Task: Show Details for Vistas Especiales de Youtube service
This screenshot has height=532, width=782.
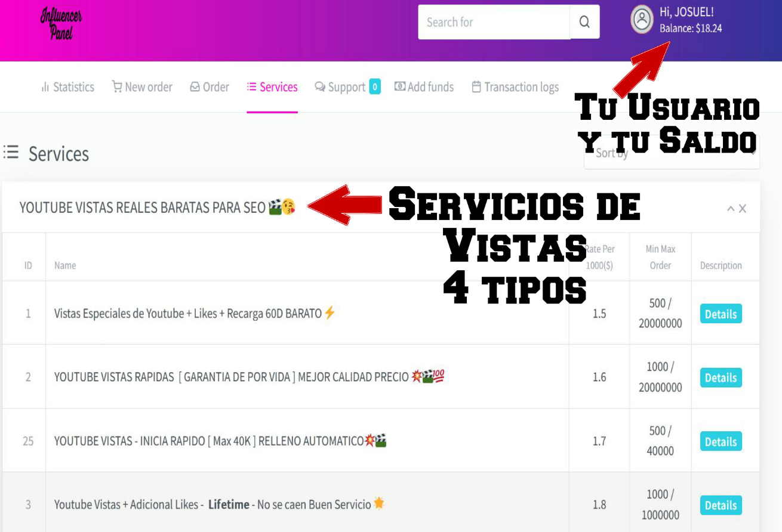Action: click(721, 314)
